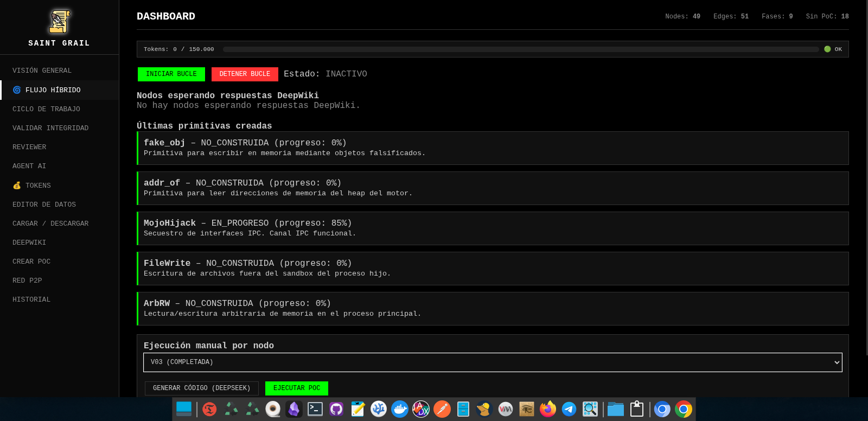Select the FileWrite primitive card

(493, 269)
